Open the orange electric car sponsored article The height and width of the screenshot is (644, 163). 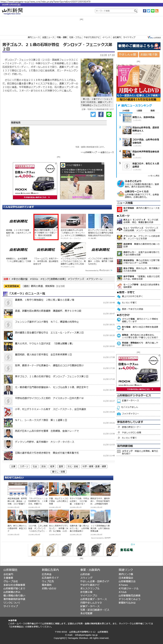click(46, 227)
